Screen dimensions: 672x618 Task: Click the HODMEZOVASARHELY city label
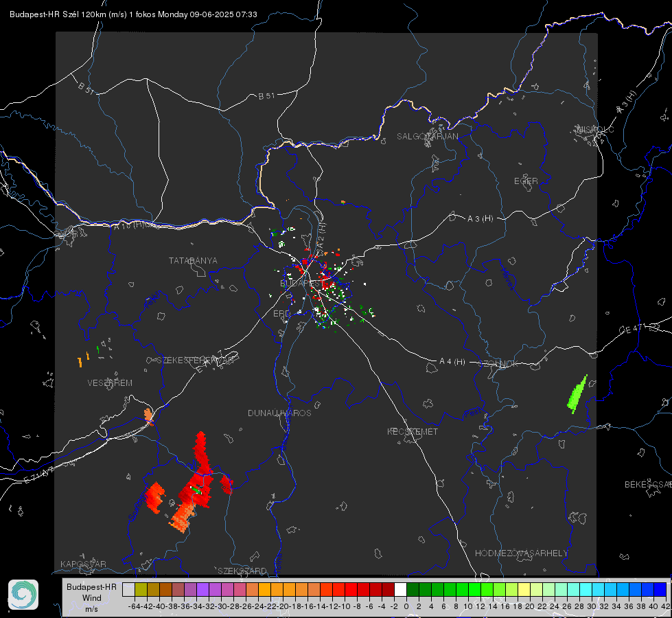pos(521,553)
